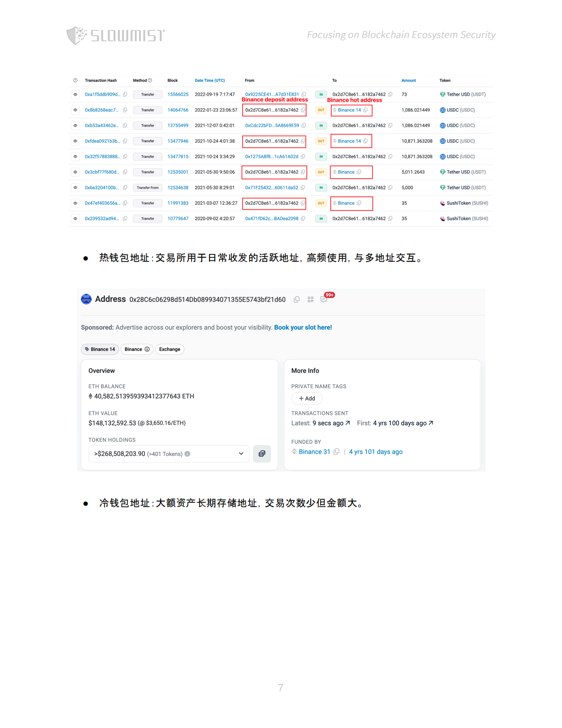The height and width of the screenshot is (728, 562).
Task: Copy Binance 31 funder address
Action: (x=336, y=452)
